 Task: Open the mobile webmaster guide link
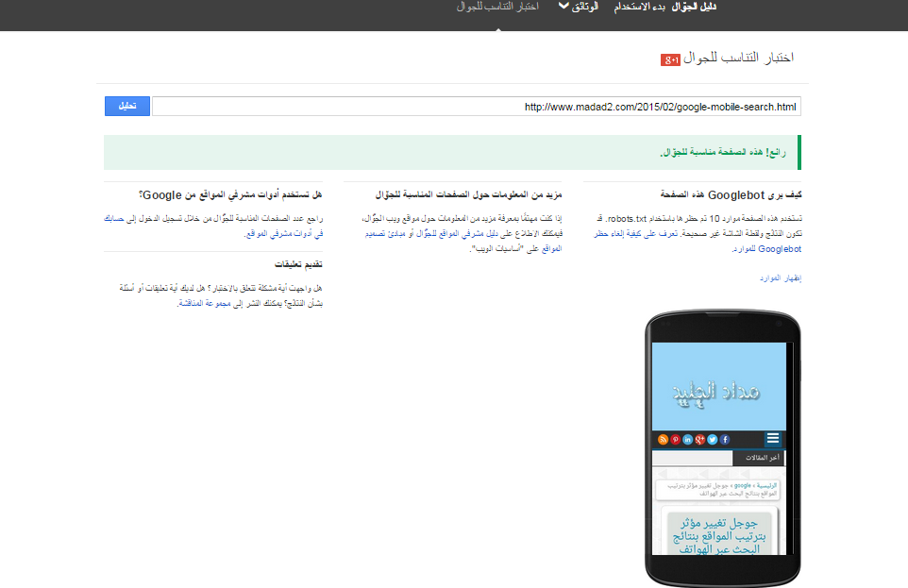pyautogui.click(x=457, y=233)
